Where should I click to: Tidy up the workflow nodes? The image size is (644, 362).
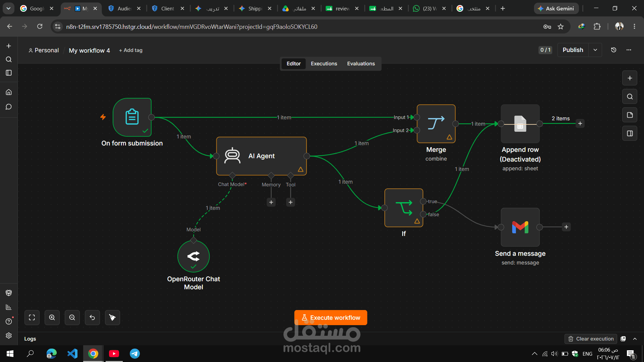point(112,317)
